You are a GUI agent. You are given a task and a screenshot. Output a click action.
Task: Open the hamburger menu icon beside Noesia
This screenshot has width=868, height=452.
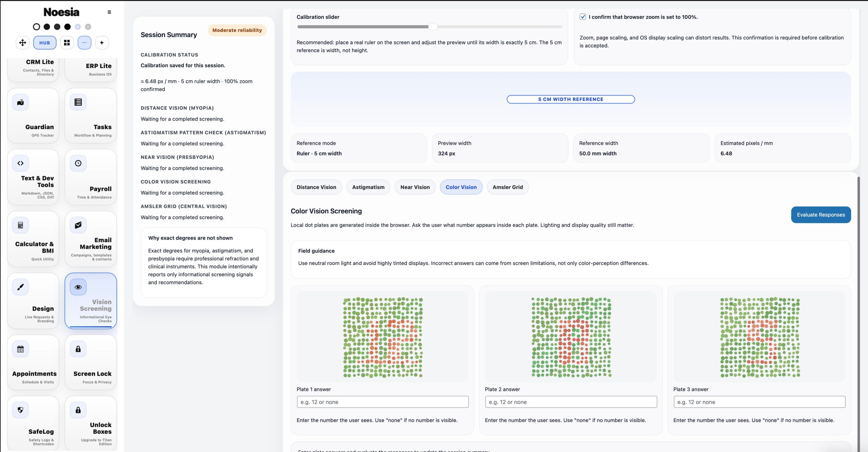coord(109,12)
